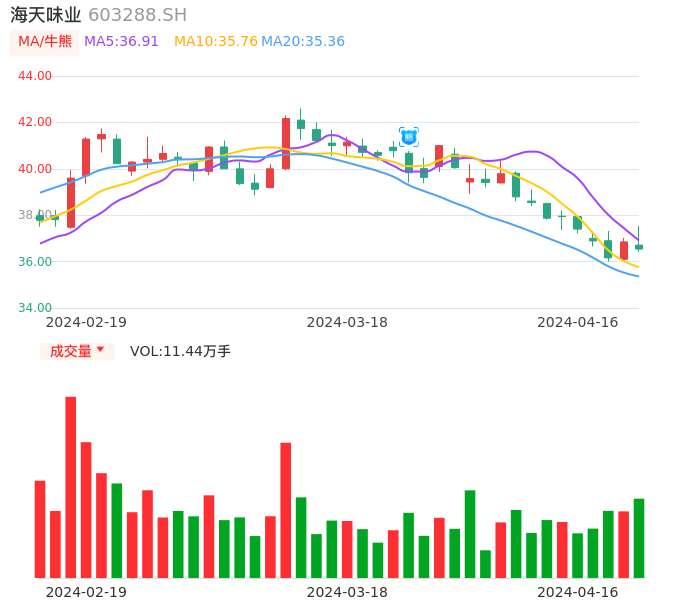Image resolution: width=686 pixels, height=606 pixels.
Task: Click the 2024-02-19 date under the price chart
Action: pyautogui.click(x=86, y=322)
